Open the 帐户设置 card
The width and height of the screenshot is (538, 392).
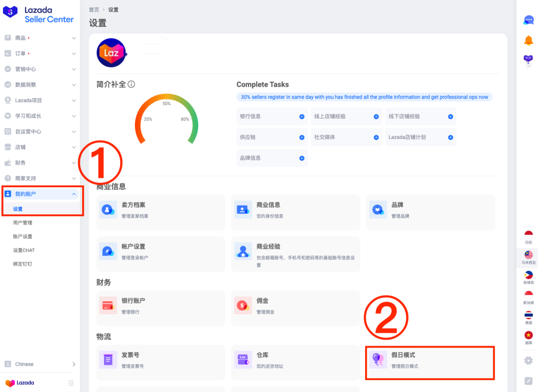click(160, 254)
